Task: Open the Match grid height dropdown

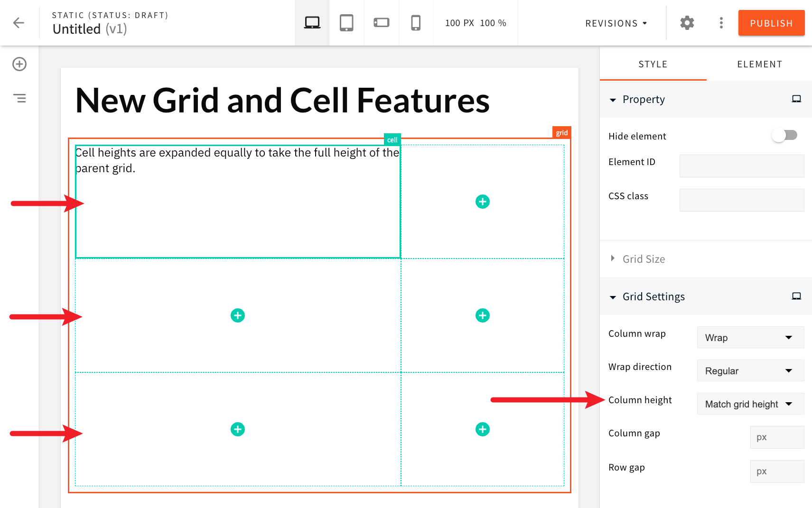Action: pos(750,404)
